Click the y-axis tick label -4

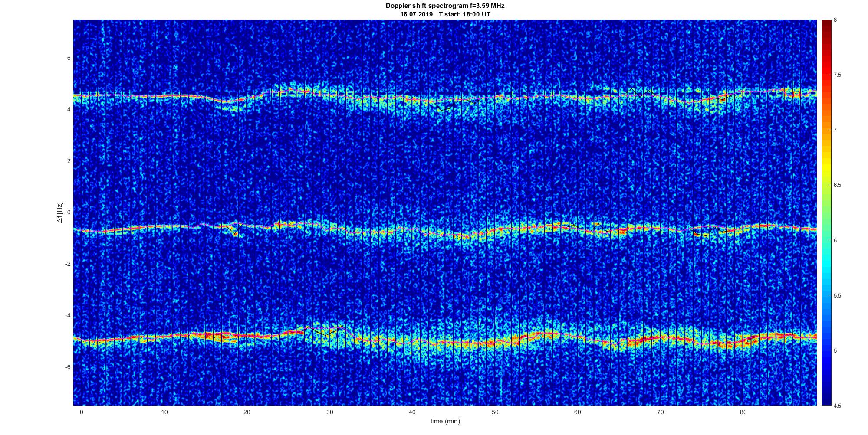(x=68, y=315)
